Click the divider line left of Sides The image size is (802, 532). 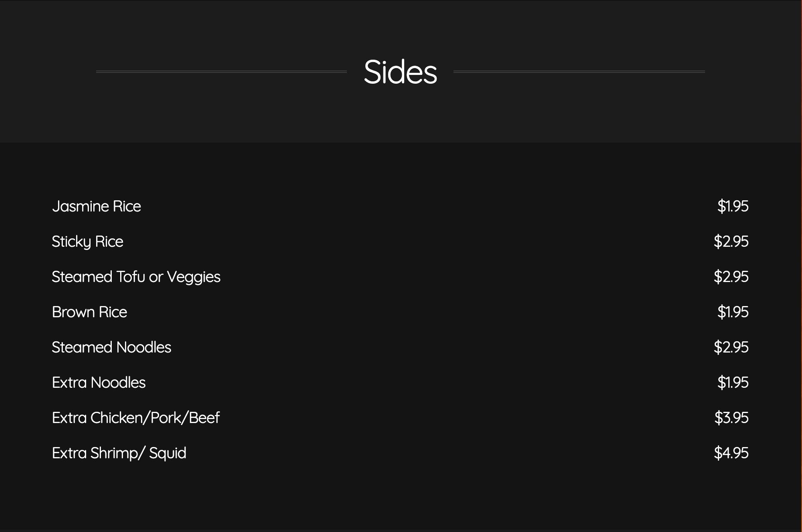pos(221,72)
